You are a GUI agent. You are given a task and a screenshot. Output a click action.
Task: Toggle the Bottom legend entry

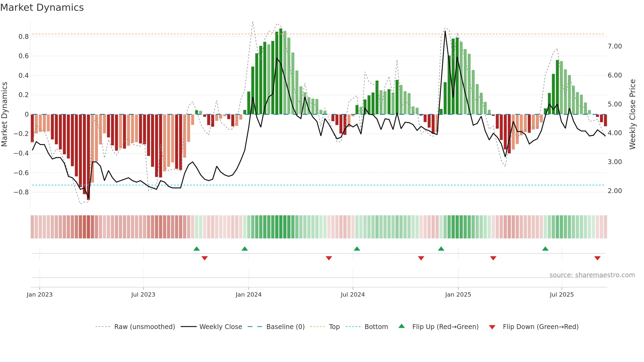tap(367, 327)
